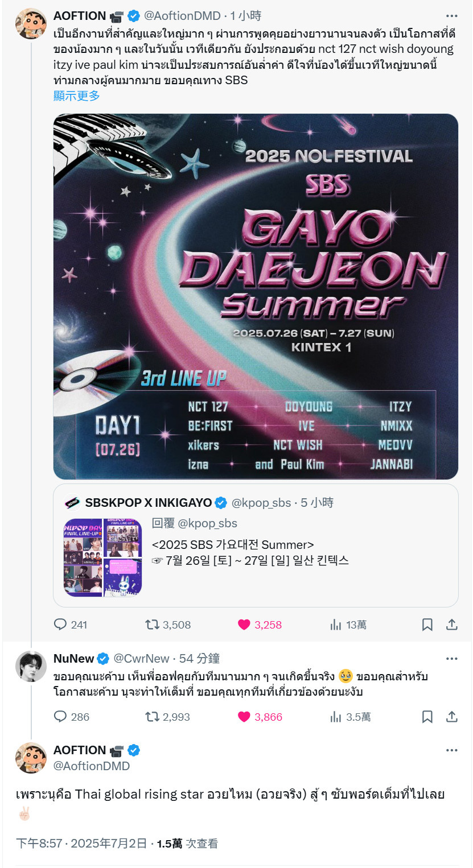Reply to AOFTION's first tweet
Viewport: 473px width, 868px height.
pyautogui.click(x=70, y=625)
